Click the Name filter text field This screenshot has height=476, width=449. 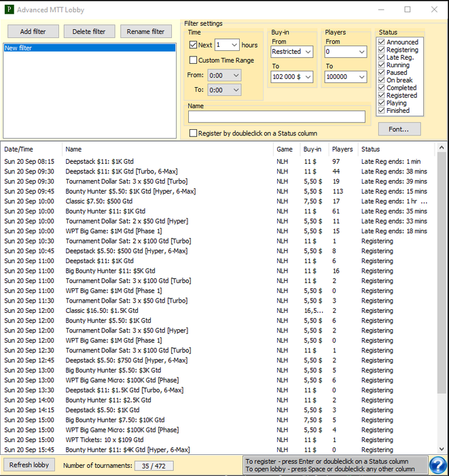click(276, 116)
